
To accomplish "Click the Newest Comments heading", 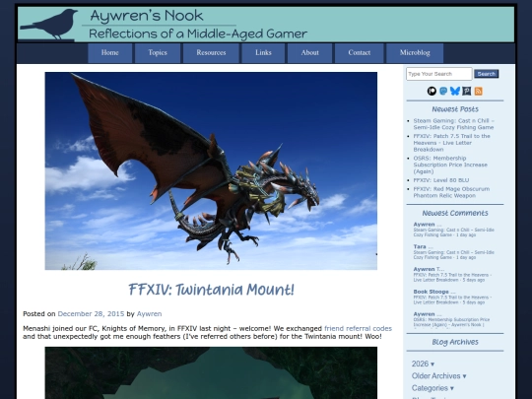I will click(455, 213).
